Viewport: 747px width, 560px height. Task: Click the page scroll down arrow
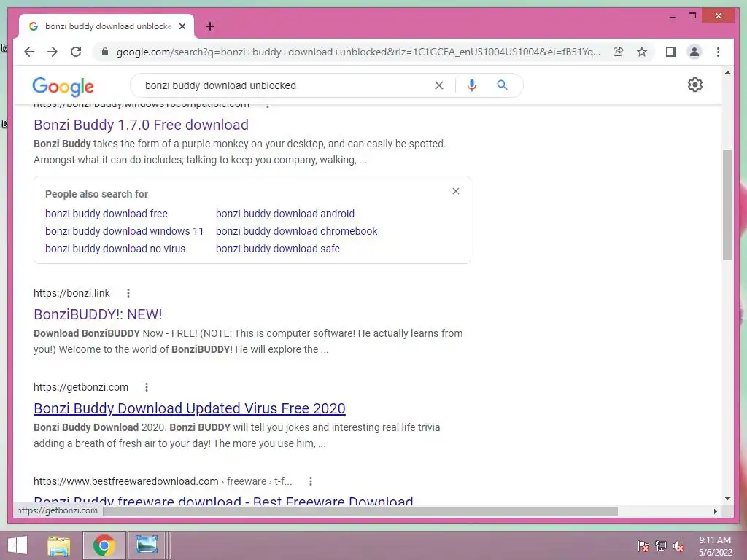(x=727, y=499)
